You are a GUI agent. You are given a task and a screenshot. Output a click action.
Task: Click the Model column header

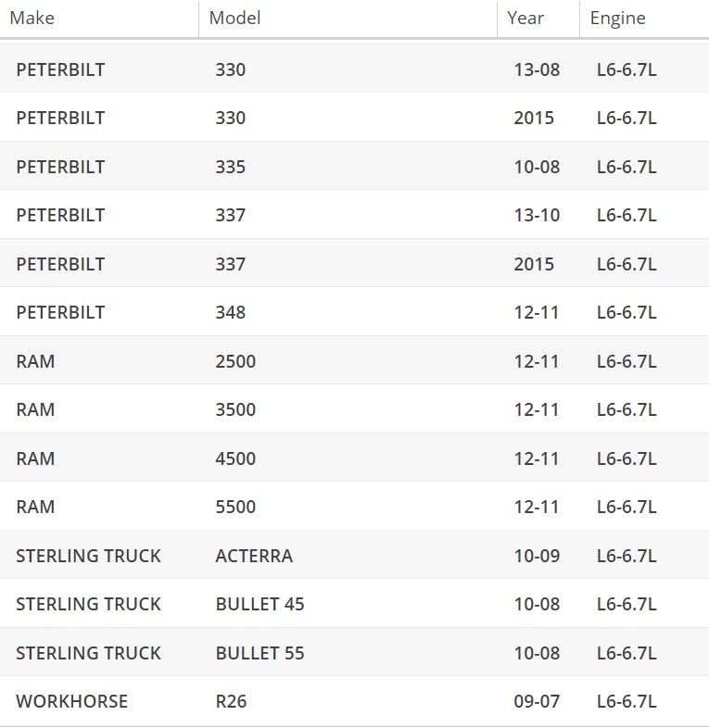click(x=234, y=18)
